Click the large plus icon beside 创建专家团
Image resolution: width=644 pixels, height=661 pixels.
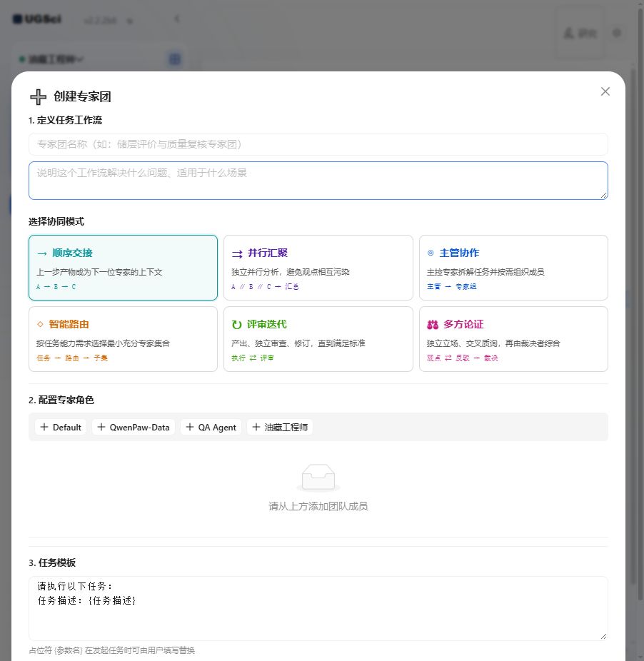click(x=38, y=96)
